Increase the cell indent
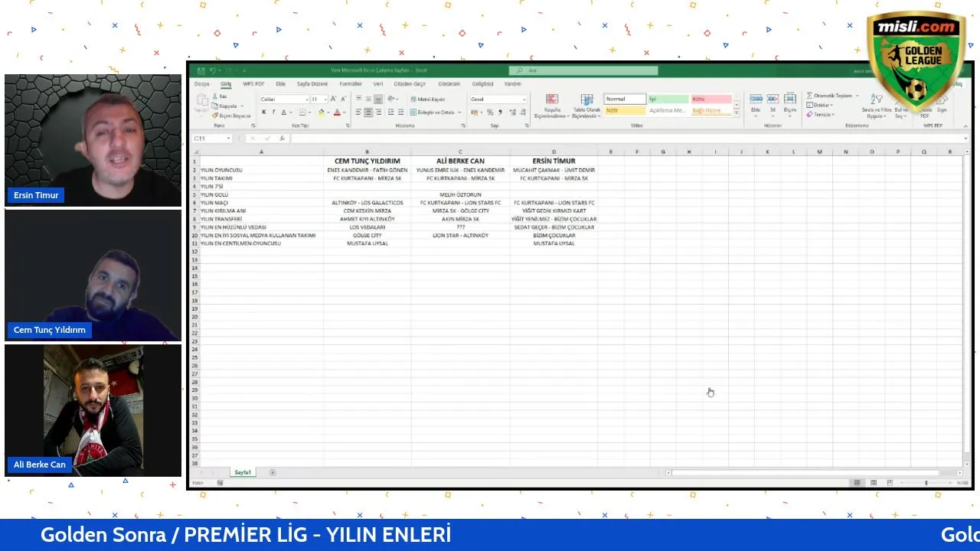 click(x=400, y=112)
